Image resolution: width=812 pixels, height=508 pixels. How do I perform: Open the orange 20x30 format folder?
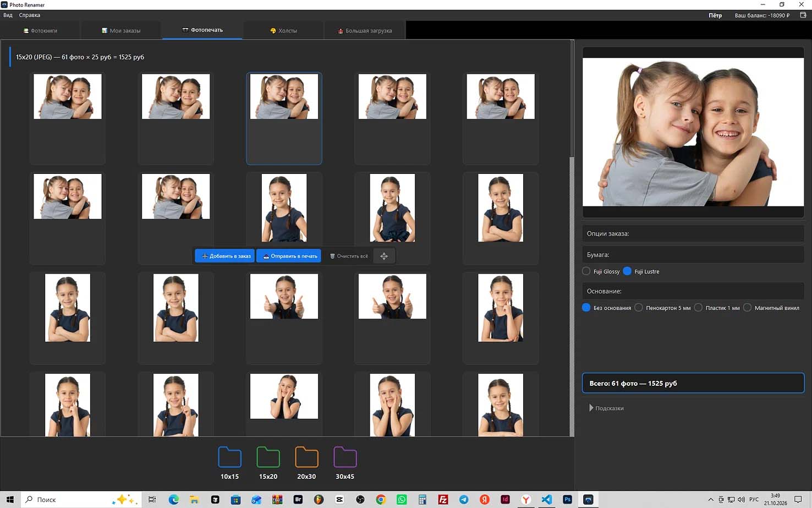[306, 457]
